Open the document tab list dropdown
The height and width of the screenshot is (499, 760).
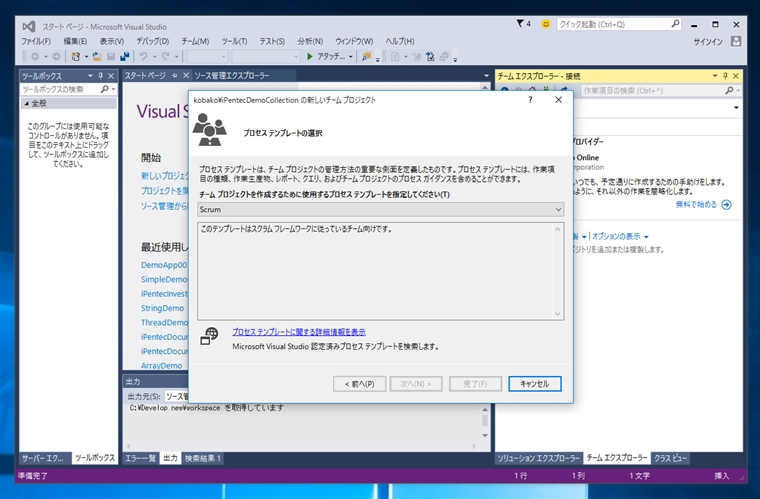click(486, 76)
